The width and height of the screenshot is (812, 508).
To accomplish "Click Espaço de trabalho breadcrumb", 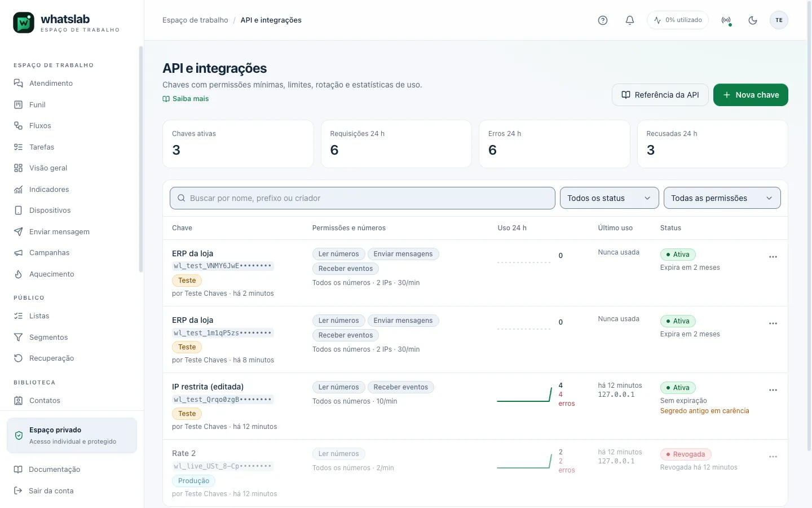I will [195, 20].
